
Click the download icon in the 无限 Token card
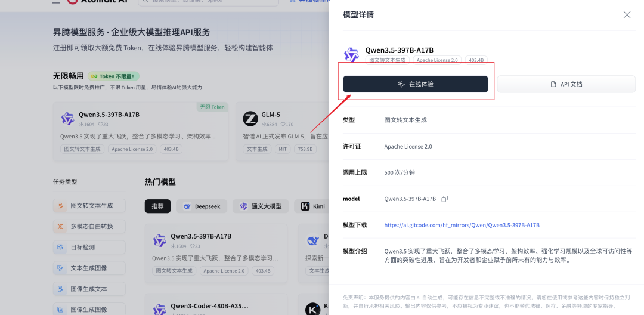[x=81, y=125]
